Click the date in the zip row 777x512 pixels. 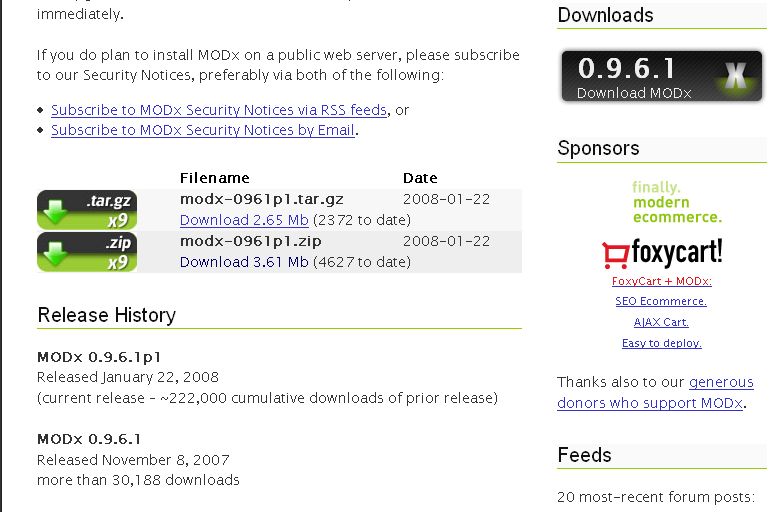pyautogui.click(x=446, y=241)
